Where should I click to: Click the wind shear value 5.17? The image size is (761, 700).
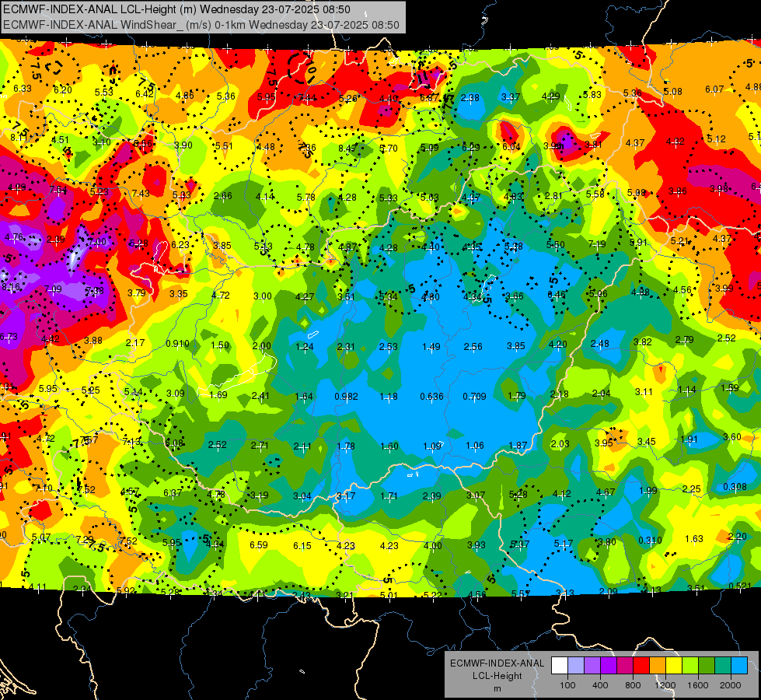(x=564, y=544)
